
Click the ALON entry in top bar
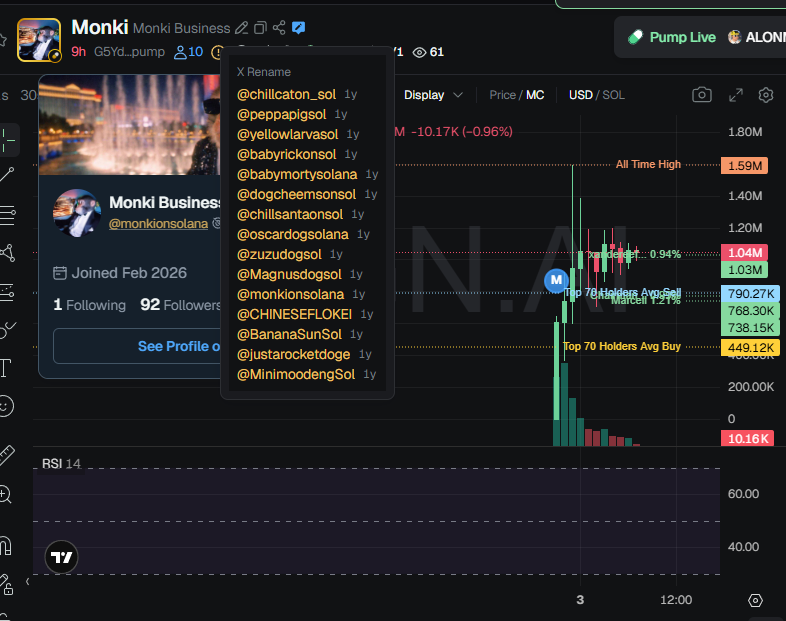[757, 37]
